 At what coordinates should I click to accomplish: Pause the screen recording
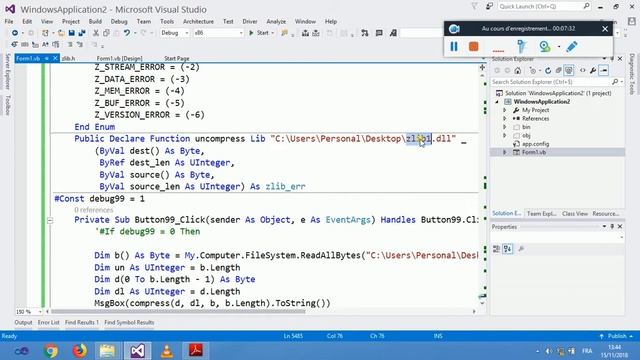click(x=454, y=47)
